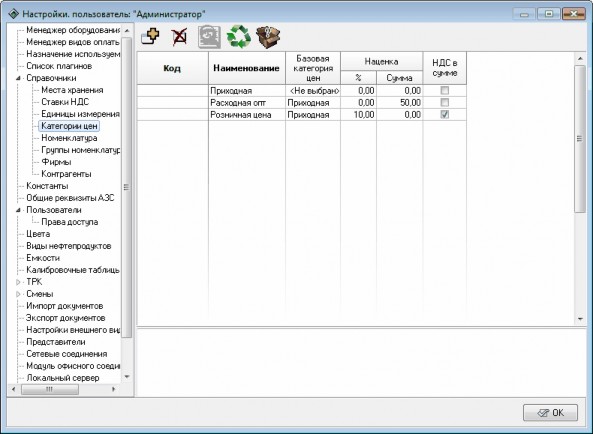
Task: Open Ставки НДС reference item
Action: pyautogui.click(x=65, y=102)
